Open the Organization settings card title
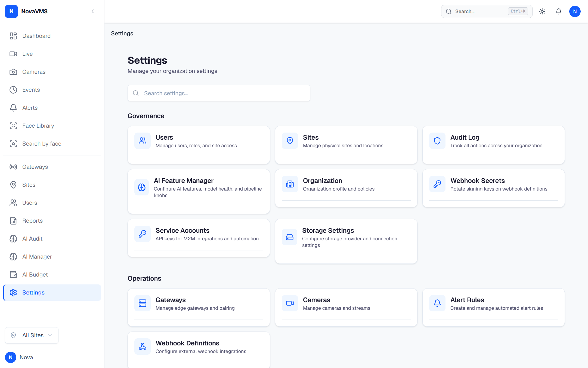Viewport: 588px width, 368px height. pyautogui.click(x=323, y=181)
